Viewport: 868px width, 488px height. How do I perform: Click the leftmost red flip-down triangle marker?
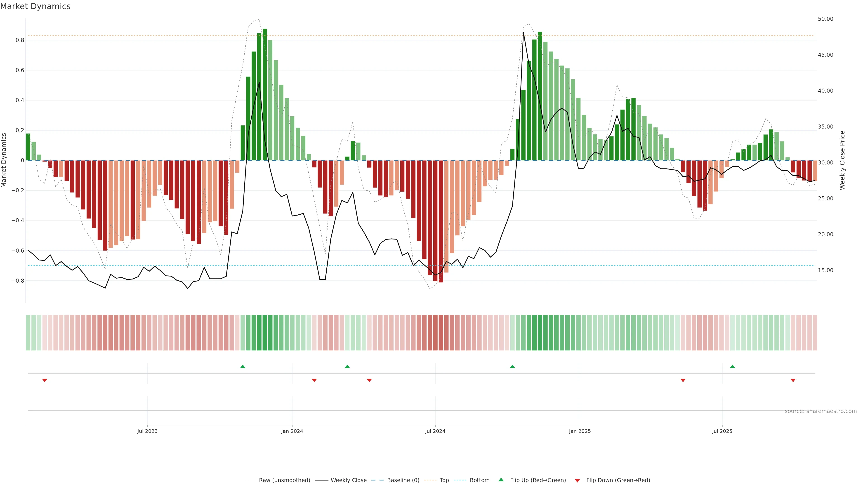[45, 380]
